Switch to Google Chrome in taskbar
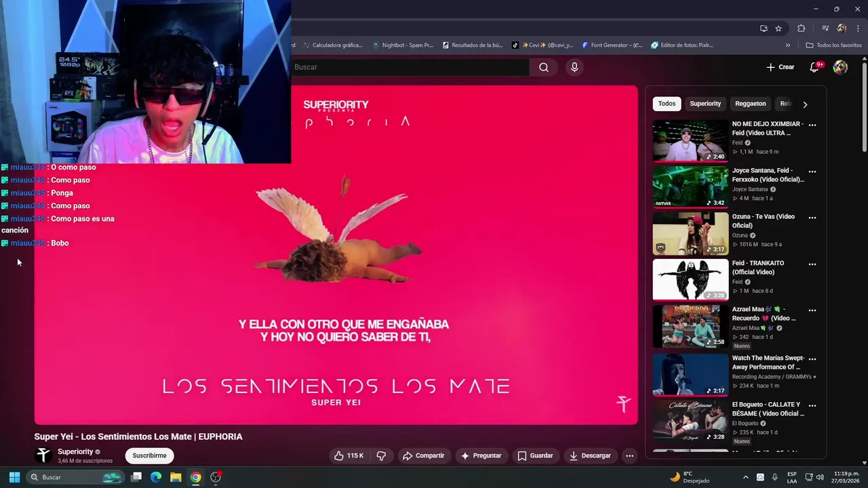The width and height of the screenshot is (868, 488). tap(195, 477)
